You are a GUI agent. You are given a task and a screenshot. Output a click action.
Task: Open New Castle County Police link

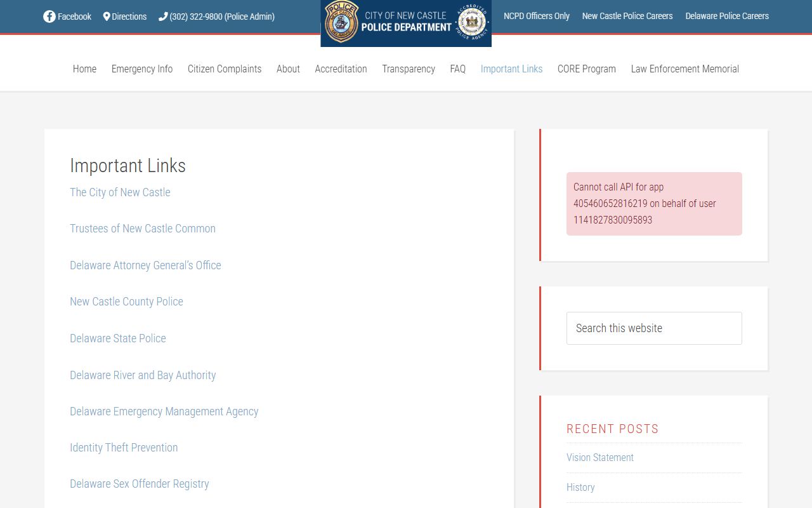(x=126, y=302)
